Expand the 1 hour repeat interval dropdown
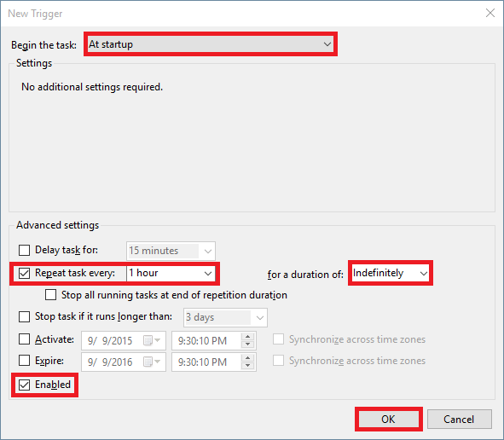 tap(171, 273)
